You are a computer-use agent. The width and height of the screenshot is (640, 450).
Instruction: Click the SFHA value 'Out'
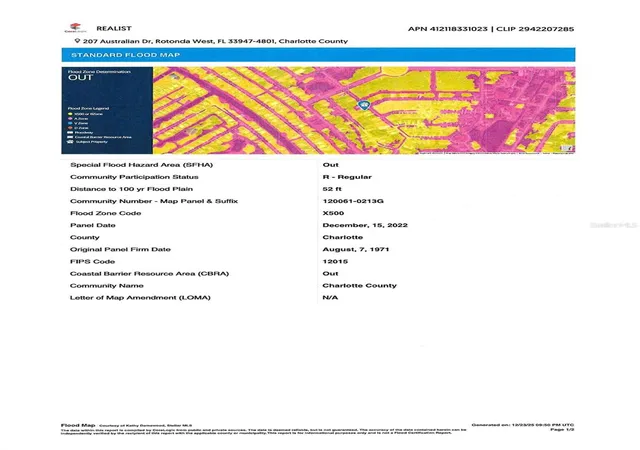coord(330,165)
